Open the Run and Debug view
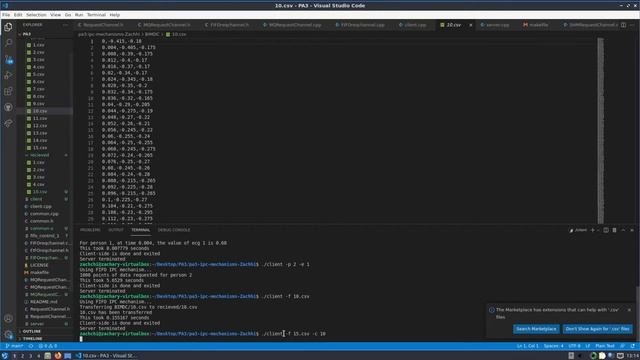640x360 pixels. pyautogui.click(x=8, y=75)
